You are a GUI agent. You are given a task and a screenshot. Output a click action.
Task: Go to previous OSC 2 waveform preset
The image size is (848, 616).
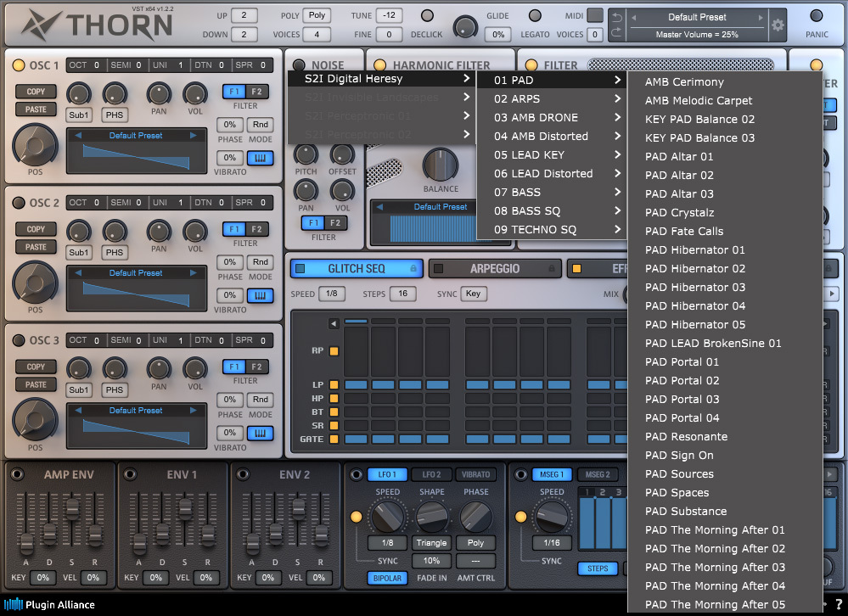[x=78, y=273]
